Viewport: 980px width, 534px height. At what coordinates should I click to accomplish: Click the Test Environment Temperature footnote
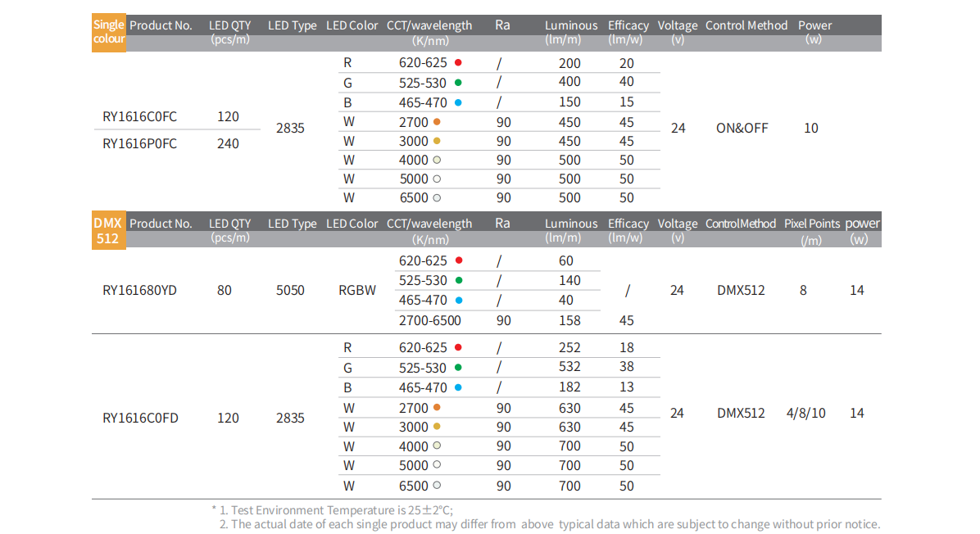coord(336,509)
